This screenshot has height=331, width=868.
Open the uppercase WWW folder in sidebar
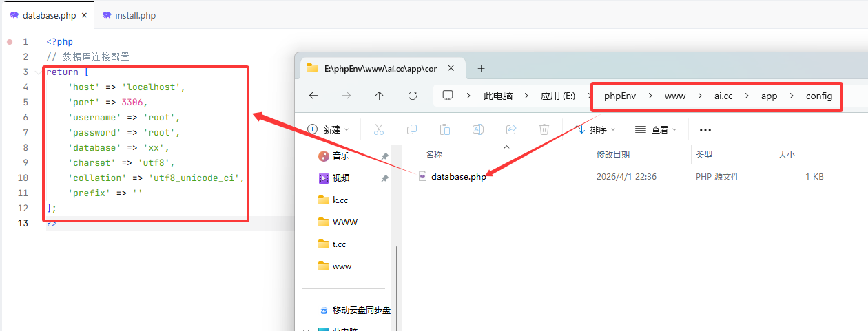(x=344, y=222)
